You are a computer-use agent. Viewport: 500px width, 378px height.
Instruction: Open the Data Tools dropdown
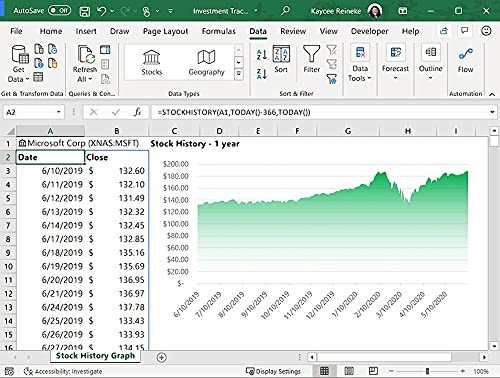(360, 63)
